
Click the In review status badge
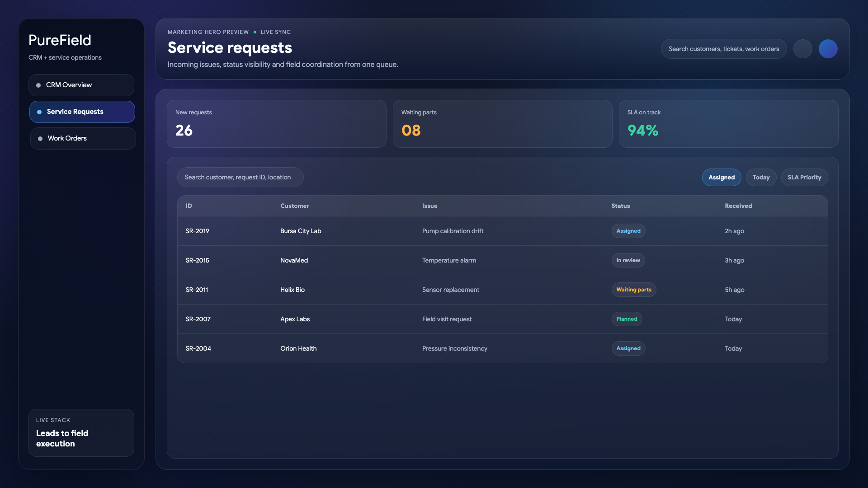click(x=628, y=260)
